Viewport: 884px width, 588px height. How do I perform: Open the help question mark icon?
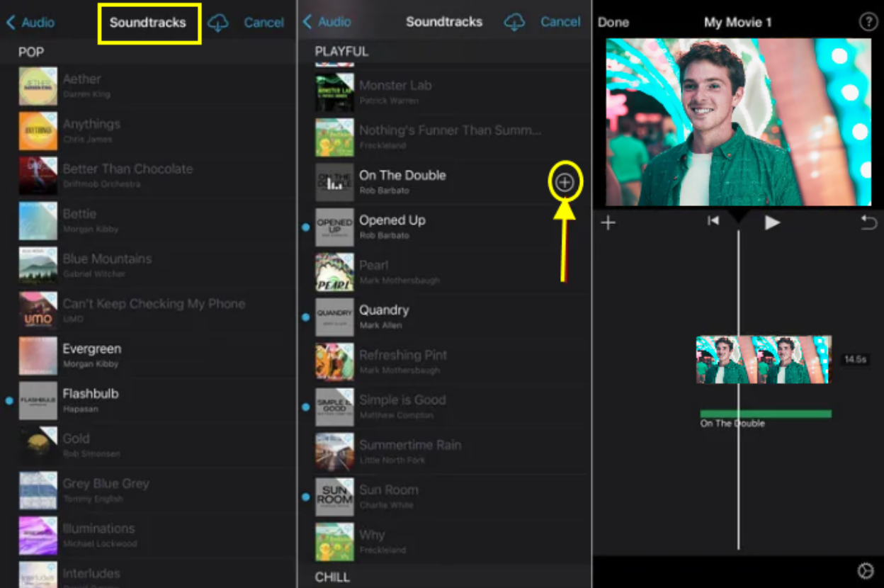point(868,22)
